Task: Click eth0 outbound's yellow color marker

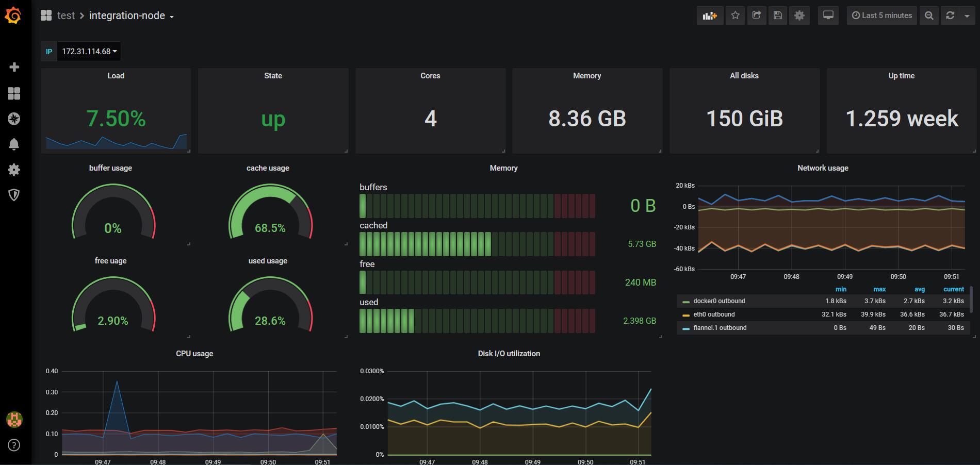Action: point(686,314)
